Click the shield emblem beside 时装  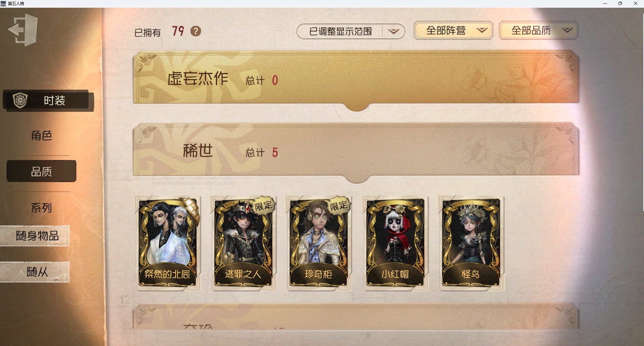pyautogui.click(x=20, y=100)
